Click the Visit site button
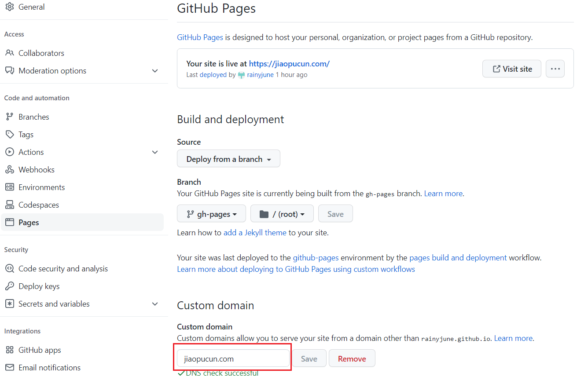This screenshot has height=384, width=588. [x=511, y=69]
